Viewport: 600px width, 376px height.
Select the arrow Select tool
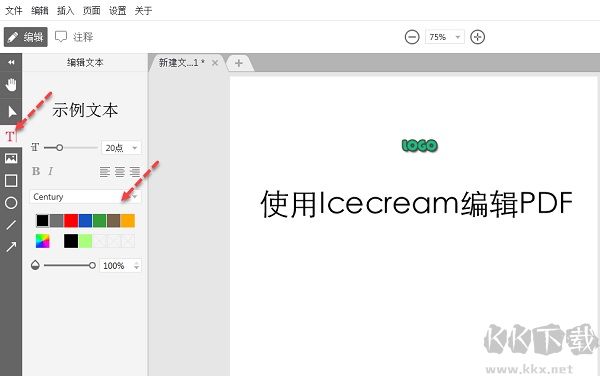click(12, 112)
